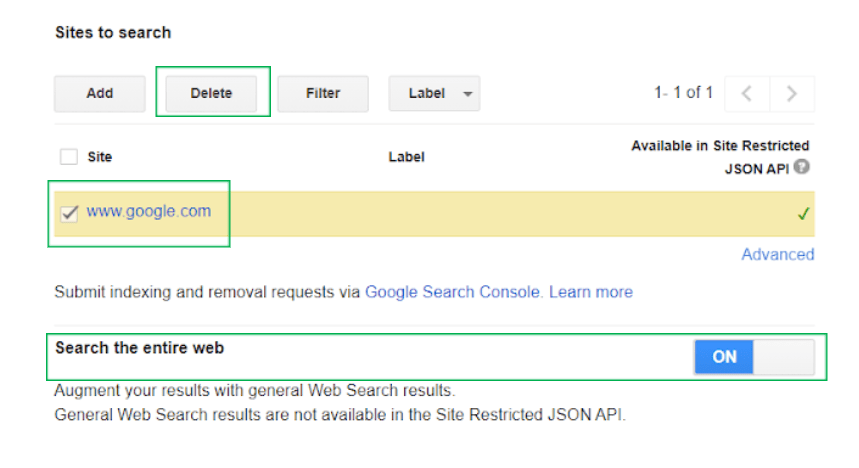
Task: Select the Label column header
Action: click(x=406, y=157)
